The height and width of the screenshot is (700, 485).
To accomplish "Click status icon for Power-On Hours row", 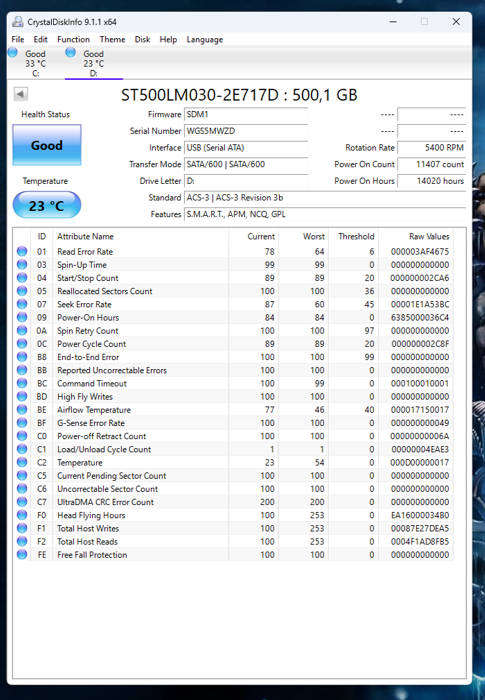I will tap(21, 317).
